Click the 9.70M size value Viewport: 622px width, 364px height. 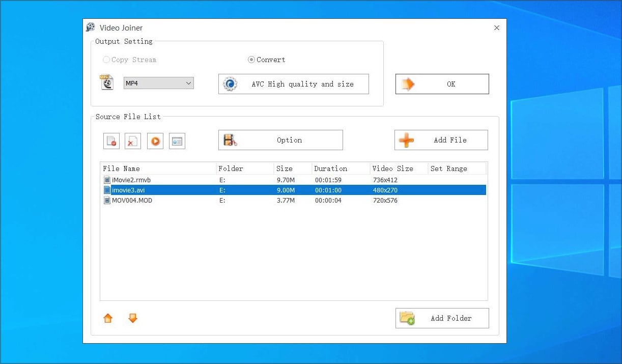pos(285,180)
